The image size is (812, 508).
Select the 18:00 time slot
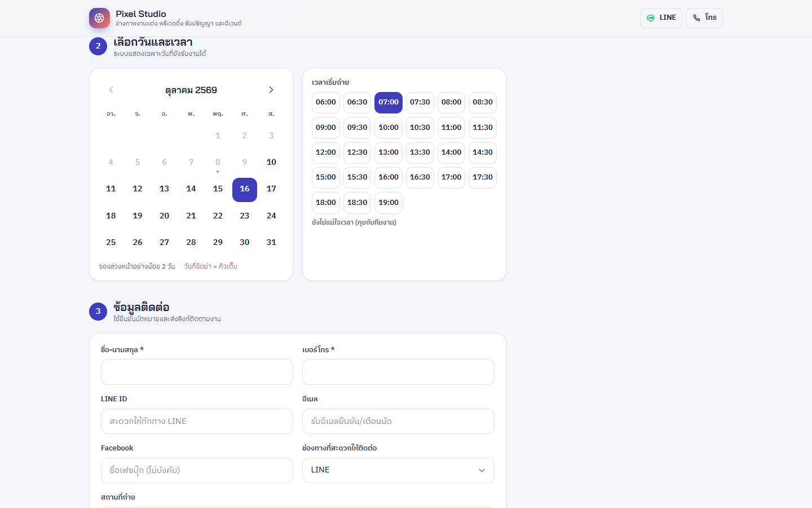click(x=326, y=203)
